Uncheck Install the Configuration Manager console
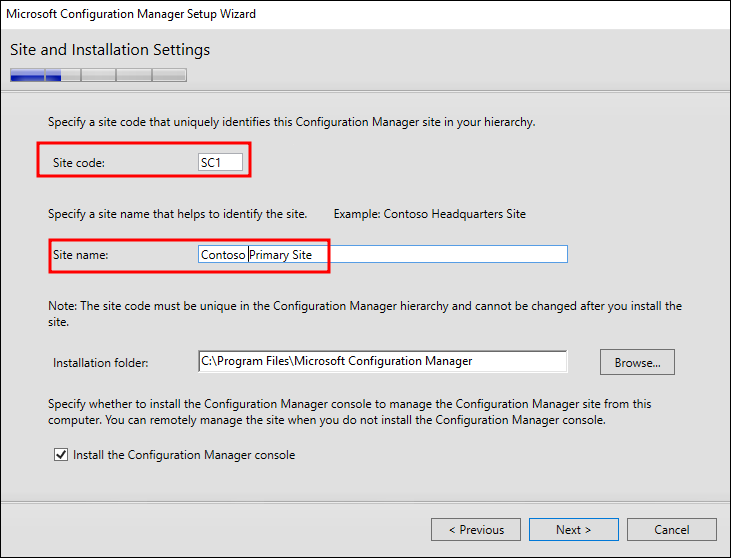Viewport: 731px width, 558px height. click(60, 455)
